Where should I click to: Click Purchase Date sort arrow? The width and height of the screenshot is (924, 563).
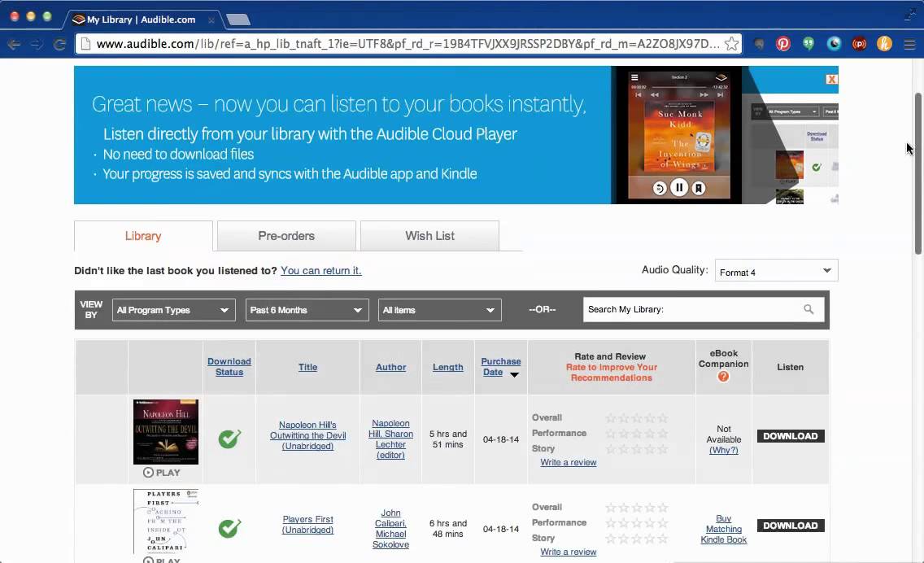(x=514, y=374)
